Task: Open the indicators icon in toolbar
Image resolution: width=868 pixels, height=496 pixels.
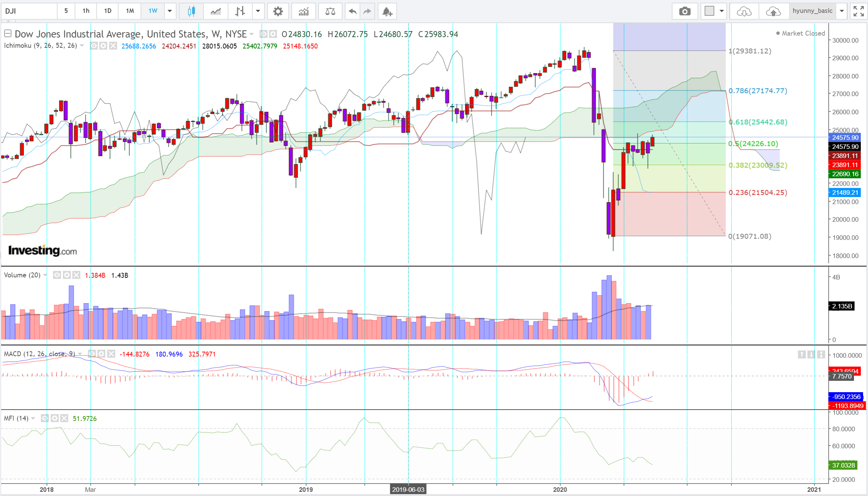Action: [x=303, y=11]
